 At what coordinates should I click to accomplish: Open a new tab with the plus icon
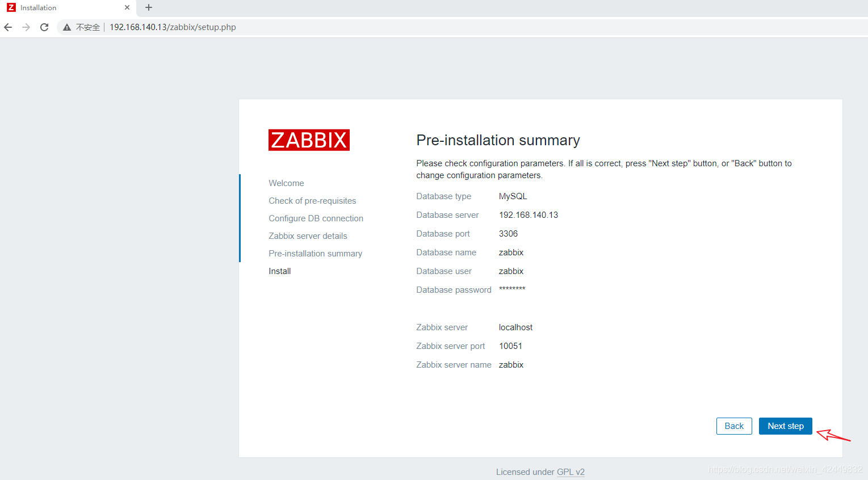[149, 7]
